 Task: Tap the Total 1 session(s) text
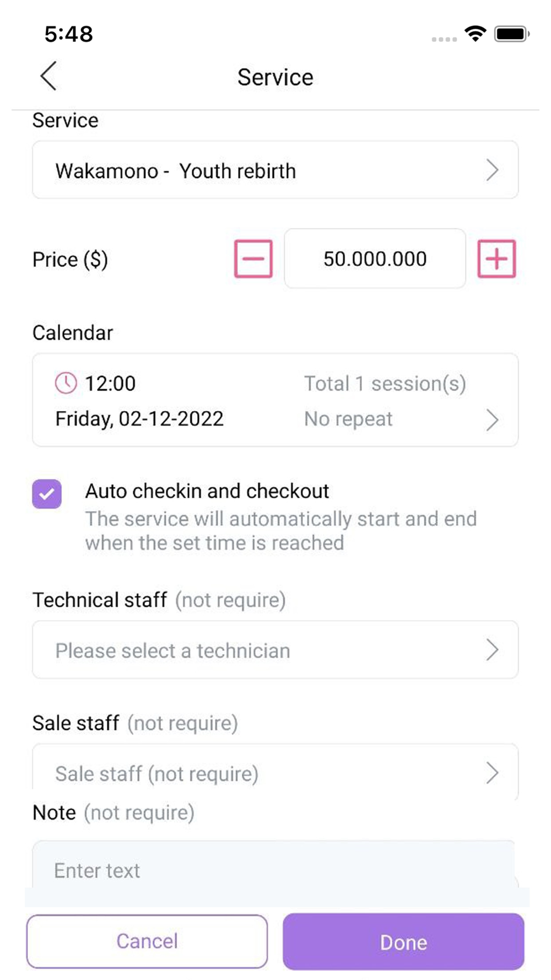(x=385, y=384)
